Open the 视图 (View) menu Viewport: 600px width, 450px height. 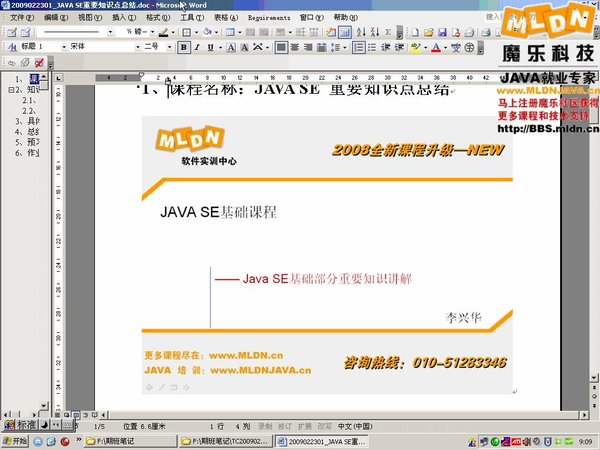pyautogui.click(x=90, y=18)
